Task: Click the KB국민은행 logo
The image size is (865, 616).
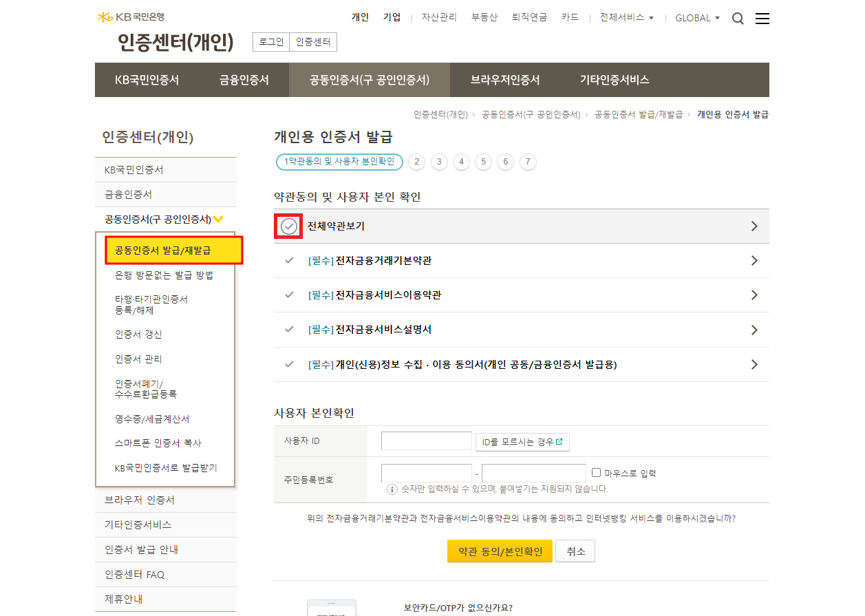Action: click(131, 17)
